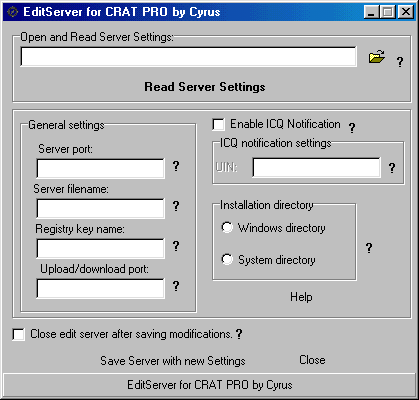This screenshot has height=400, width=419.
Task: Click the question mark next to Upload/download port field
Action: coord(176,286)
